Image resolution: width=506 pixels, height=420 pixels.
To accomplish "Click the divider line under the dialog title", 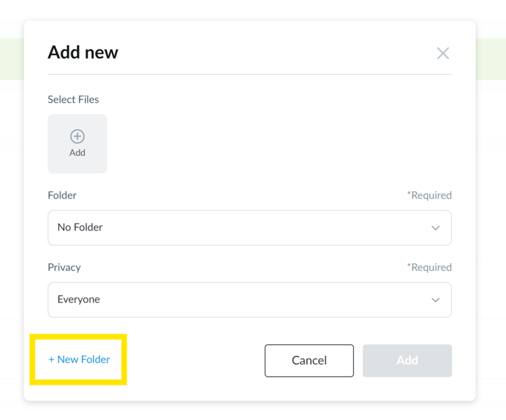I will pyautogui.click(x=250, y=75).
